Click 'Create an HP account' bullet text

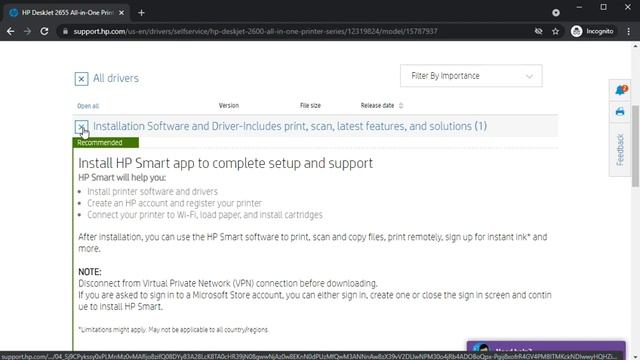[174, 203]
